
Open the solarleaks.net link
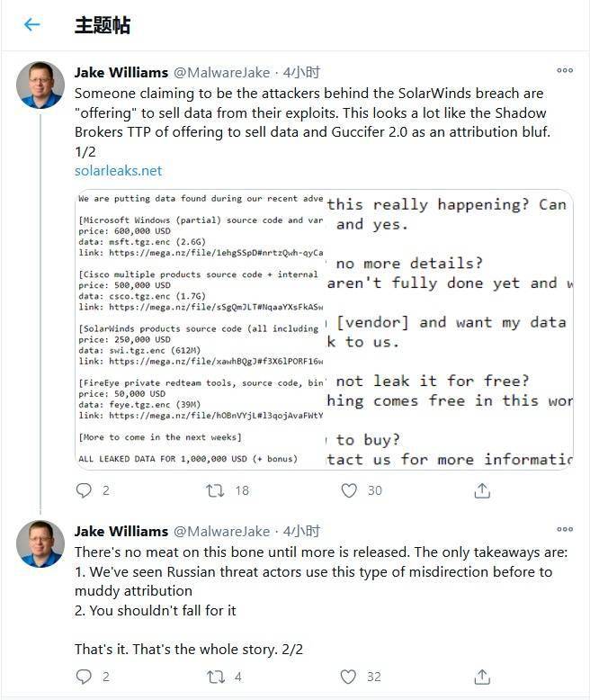(x=118, y=171)
